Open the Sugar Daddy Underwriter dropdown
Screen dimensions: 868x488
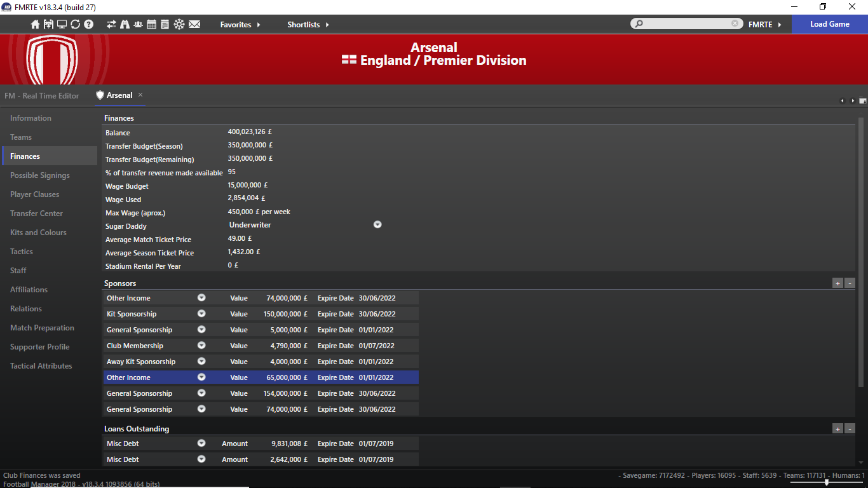(x=377, y=225)
